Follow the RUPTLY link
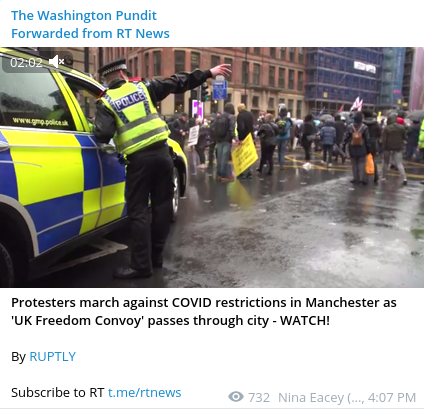This screenshot has width=424, height=411. 53,357
